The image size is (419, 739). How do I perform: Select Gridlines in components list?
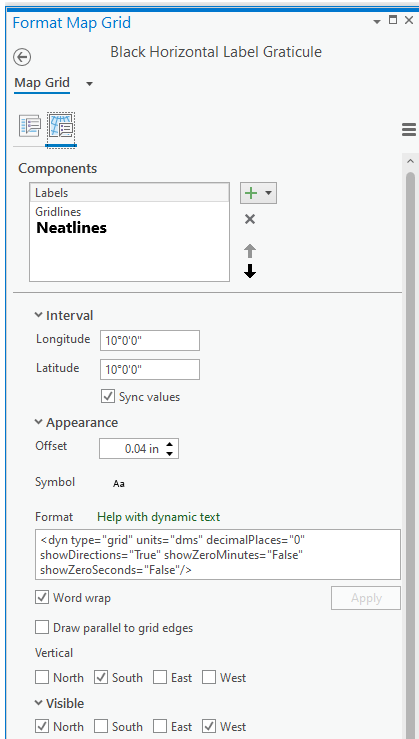[58, 212]
